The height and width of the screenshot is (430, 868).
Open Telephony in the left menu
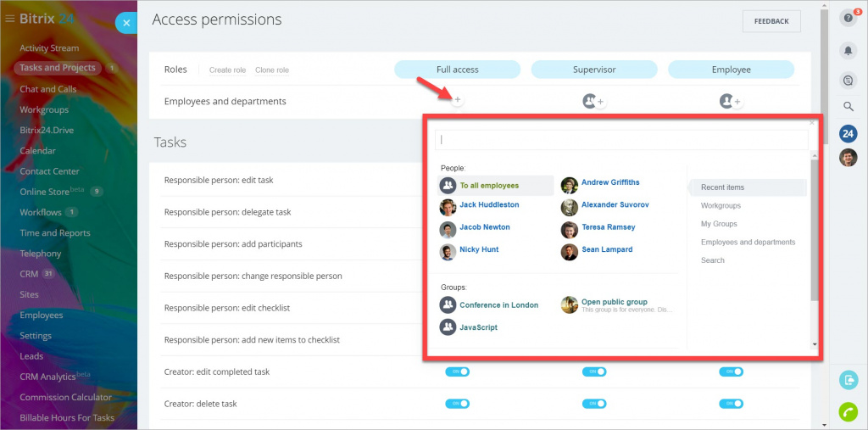(x=41, y=254)
